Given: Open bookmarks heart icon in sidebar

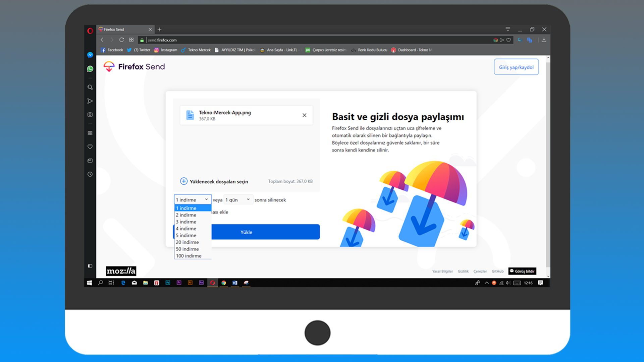Looking at the screenshot, I should [90, 147].
